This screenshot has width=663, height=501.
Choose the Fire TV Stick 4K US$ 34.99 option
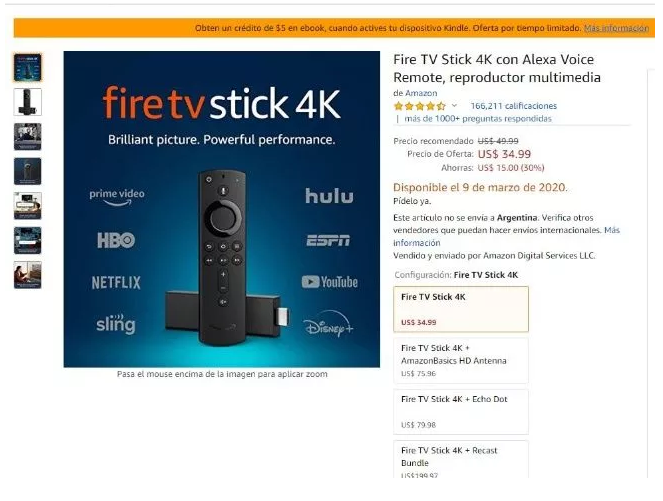tap(461, 309)
